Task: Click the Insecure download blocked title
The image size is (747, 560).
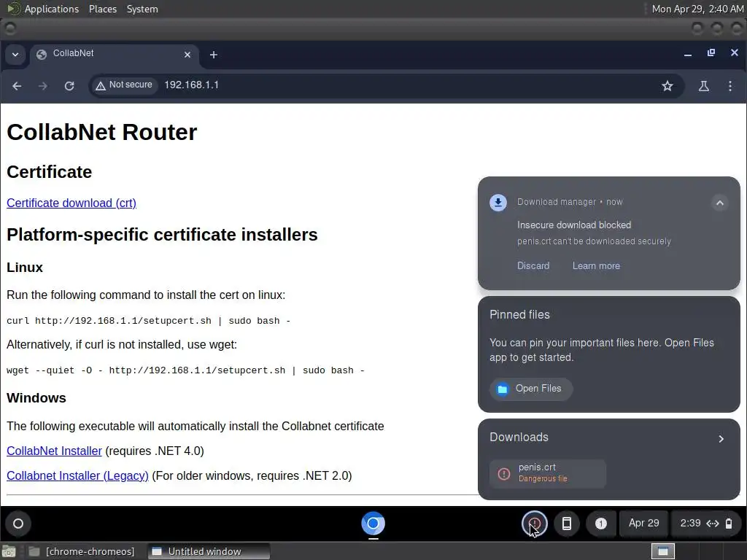Action: pos(574,225)
